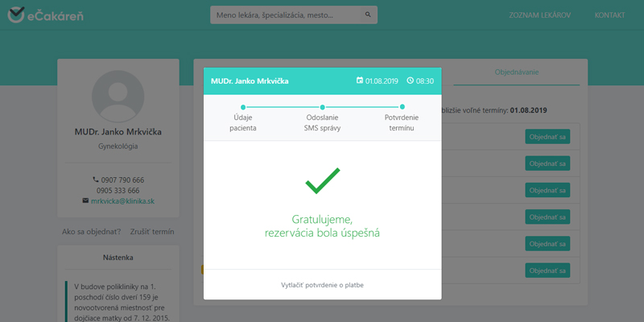Screen dimensions: 644x322
Task: Switch to the Objednávanie tab
Action: (516, 72)
